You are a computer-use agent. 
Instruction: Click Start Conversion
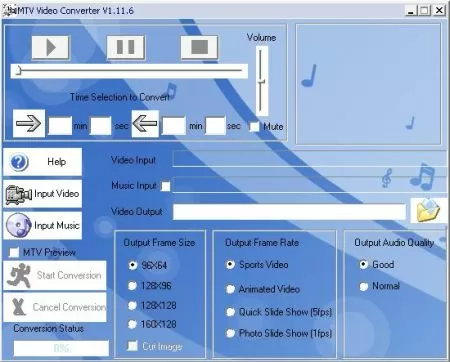click(55, 276)
